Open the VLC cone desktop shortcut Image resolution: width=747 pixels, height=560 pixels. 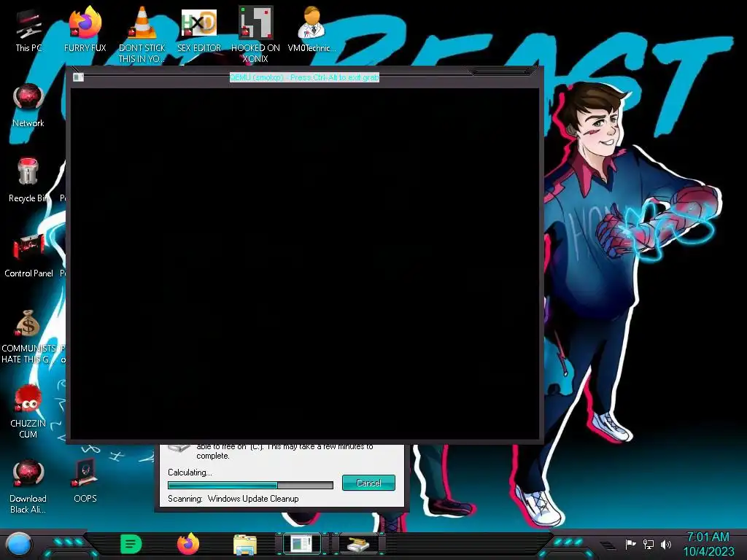142,36
